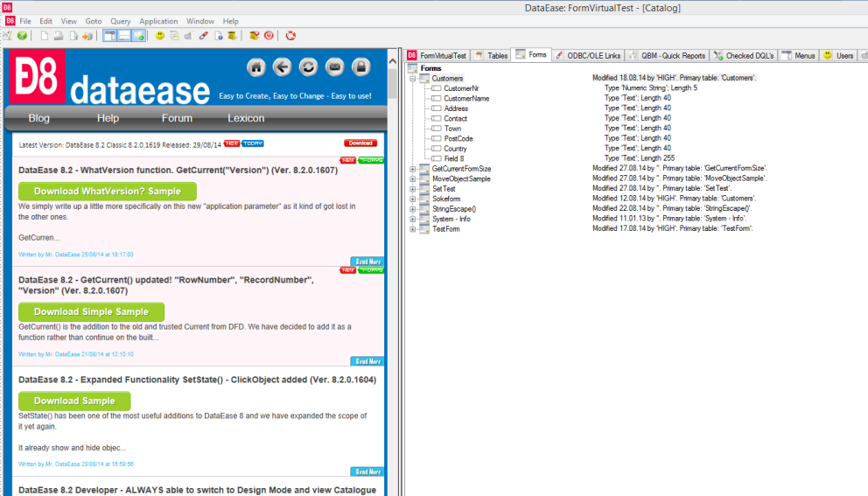The height and width of the screenshot is (496, 868).
Task: Click the red power exit toolbar icon
Action: click(269, 35)
